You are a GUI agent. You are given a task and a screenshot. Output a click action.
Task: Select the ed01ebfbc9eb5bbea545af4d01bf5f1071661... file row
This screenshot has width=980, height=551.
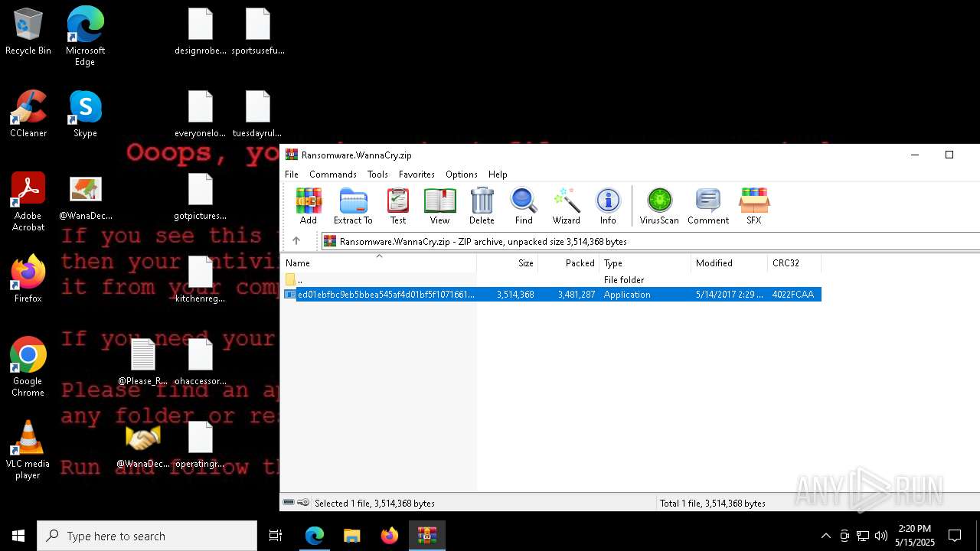[x=551, y=295]
